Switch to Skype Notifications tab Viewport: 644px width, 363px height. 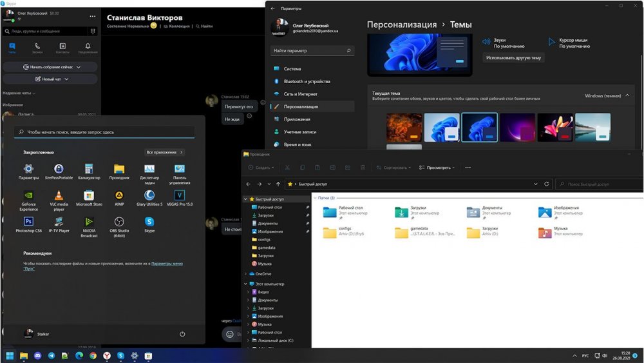88,47
